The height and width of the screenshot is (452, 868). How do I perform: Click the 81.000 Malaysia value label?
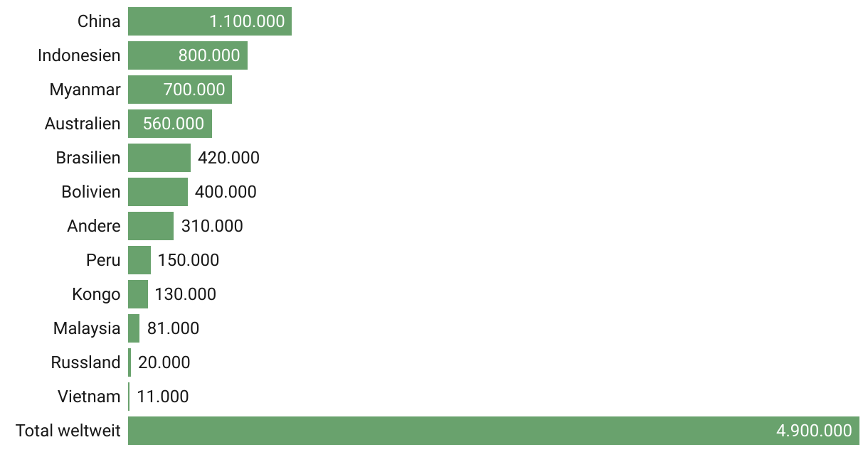point(173,328)
